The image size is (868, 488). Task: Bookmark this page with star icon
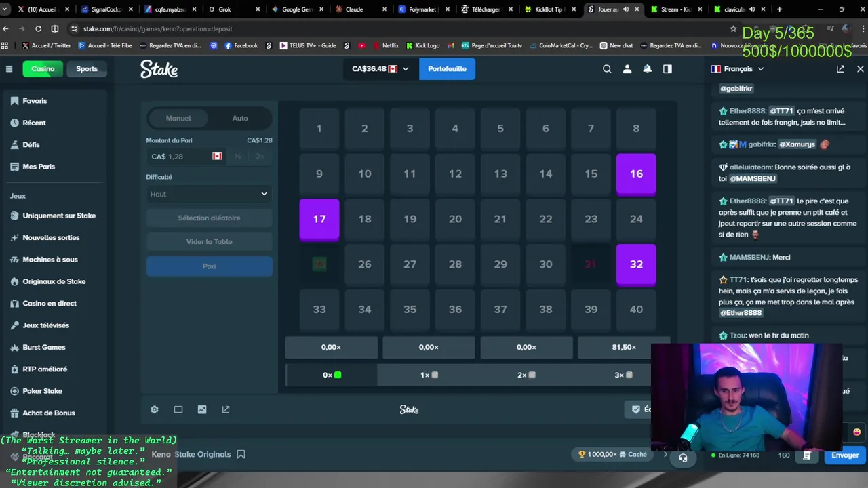tap(733, 28)
